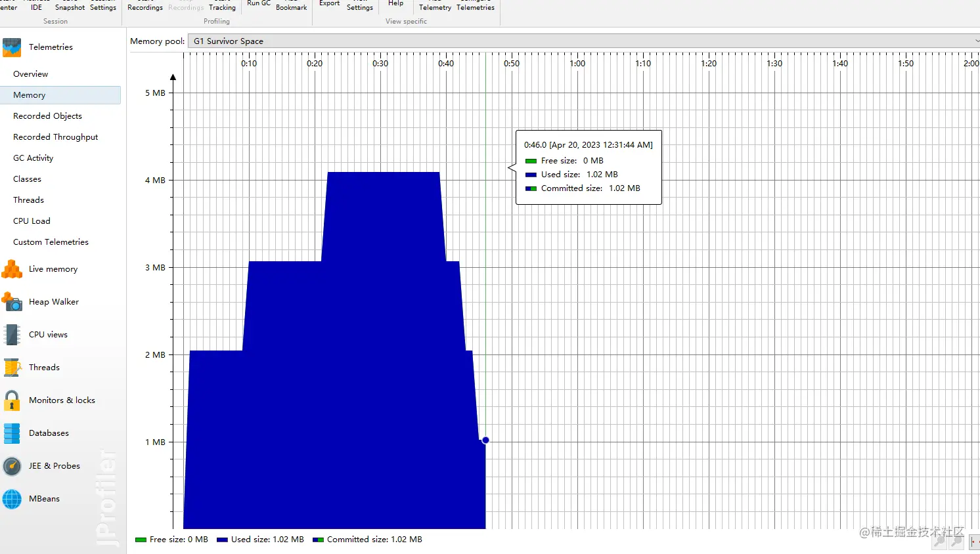Click the tooltip's timestamp 0:46.0 header
Viewport: 980px width, 554px height.
(x=588, y=145)
